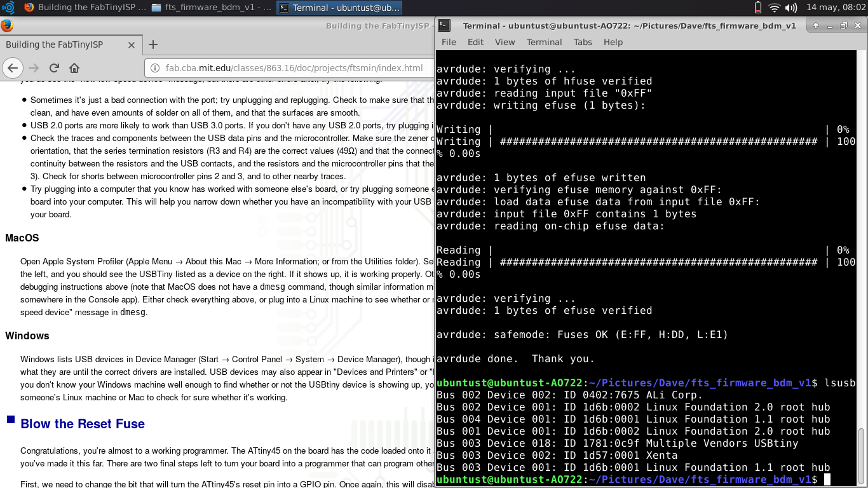This screenshot has width=868, height=488.
Task: Open the Terminal menu in the menu bar
Action: click(544, 42)
